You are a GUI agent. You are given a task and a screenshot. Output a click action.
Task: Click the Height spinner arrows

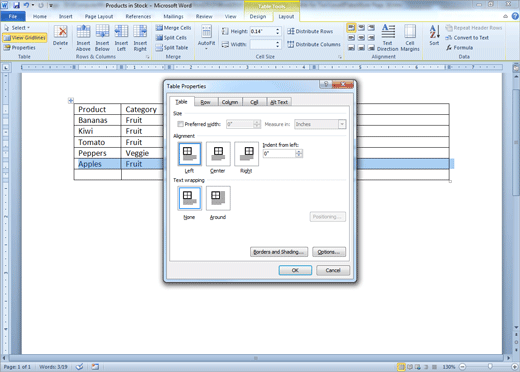[x=277, y=31]
